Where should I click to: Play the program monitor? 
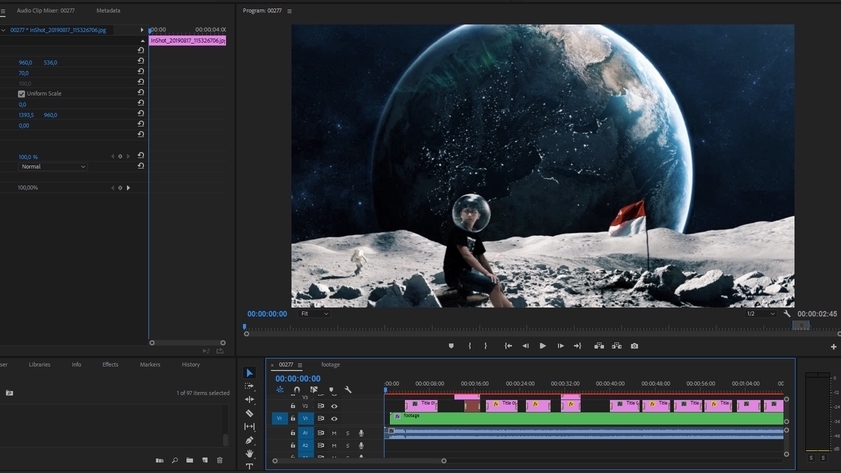[x=543, y=346]
